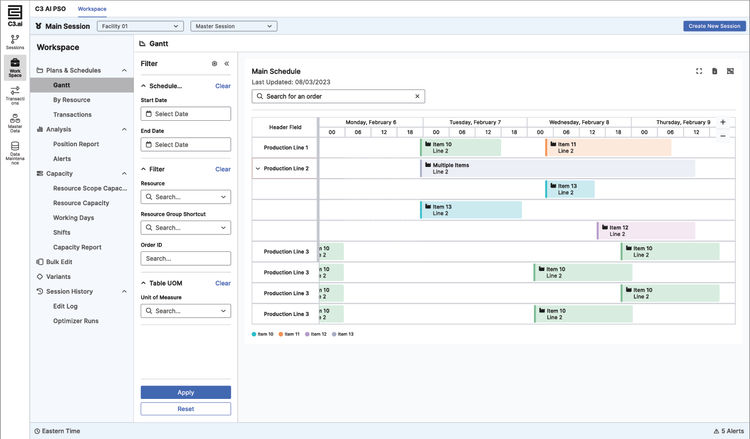Click the Reset filter button
The image size is (750, 439).
coord(186,409)
